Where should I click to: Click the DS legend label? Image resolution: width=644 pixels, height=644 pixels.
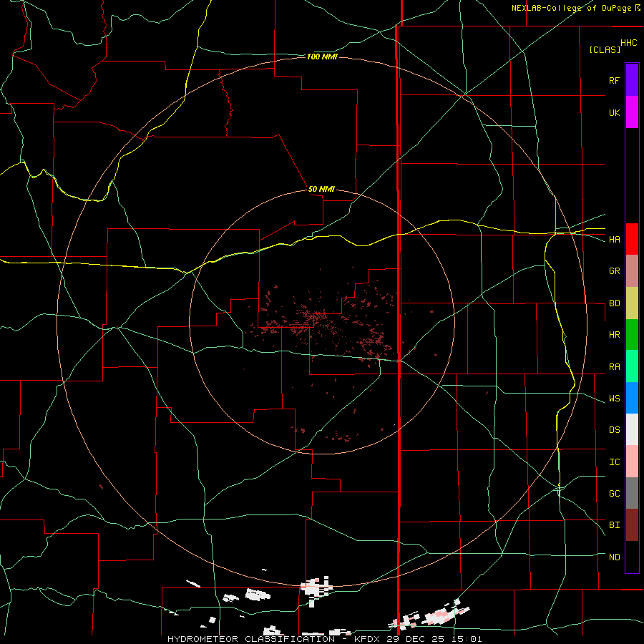(x=614, y=430)
